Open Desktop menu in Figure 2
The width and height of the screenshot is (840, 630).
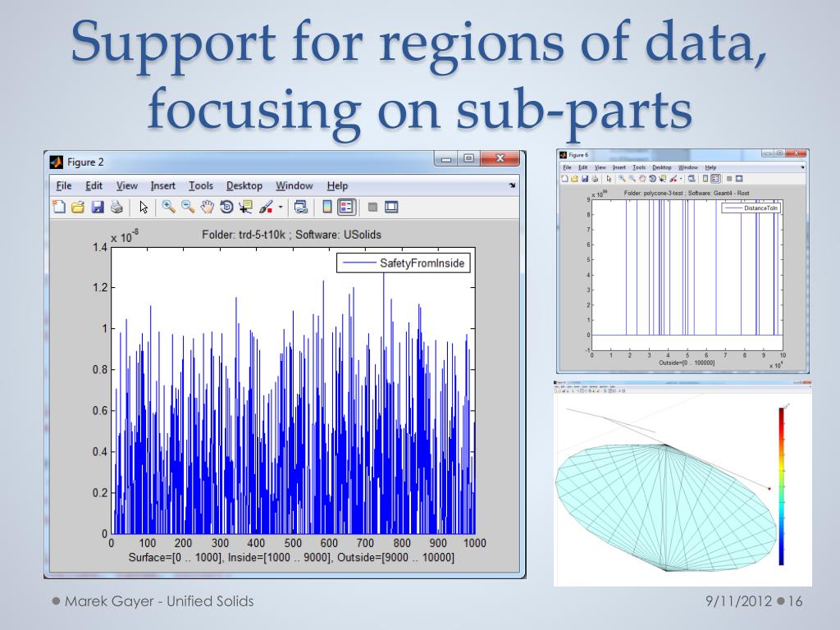coord(244,185)
